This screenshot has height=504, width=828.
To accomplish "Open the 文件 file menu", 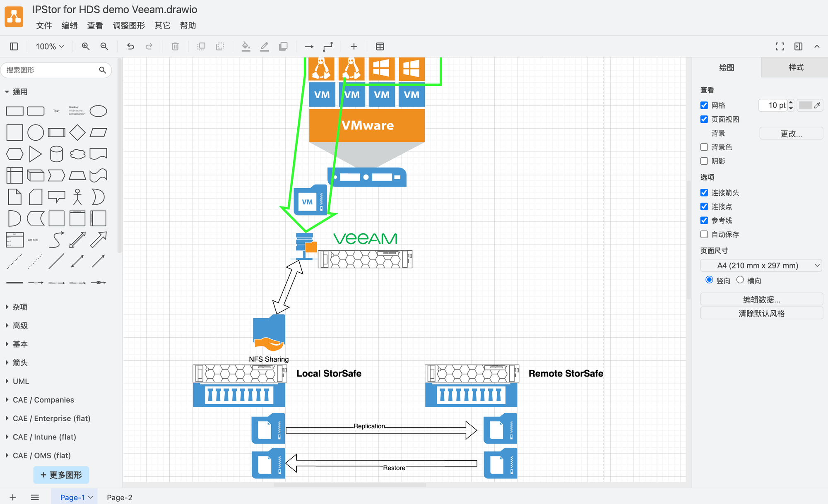I will pyautogui.click(x=44, y=26).
